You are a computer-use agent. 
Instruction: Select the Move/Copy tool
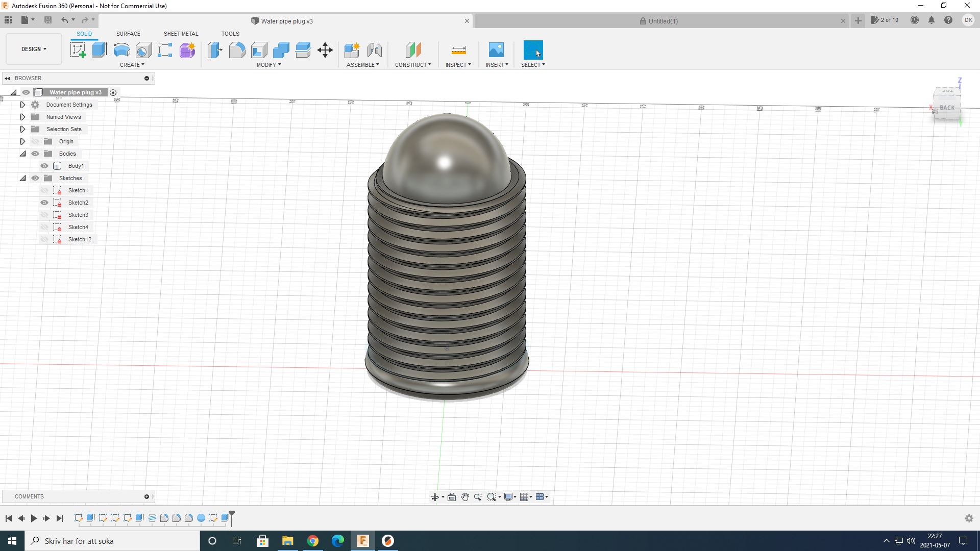(x=325, y=50)
